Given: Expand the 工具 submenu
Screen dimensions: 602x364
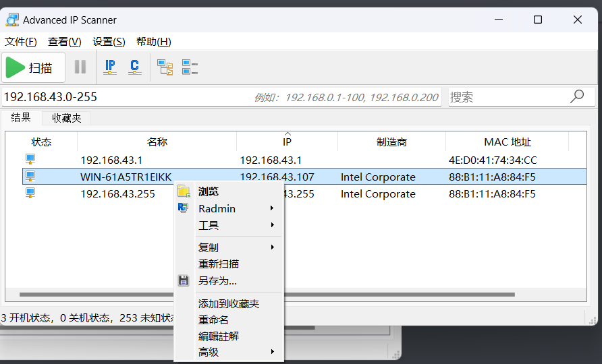Looking at the screenshot, I should 229,225.
